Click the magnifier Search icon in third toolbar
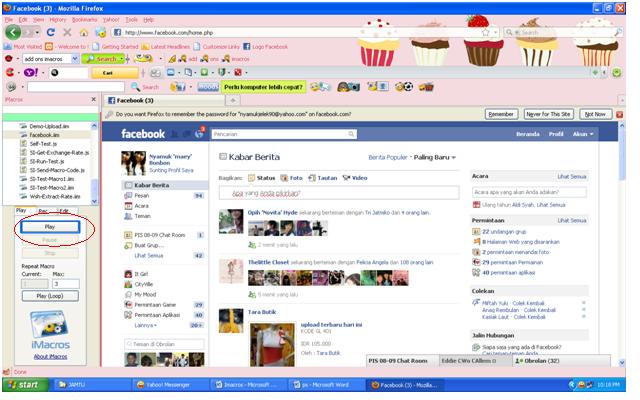Screen dimensions: 640x400 pos(135,87)
